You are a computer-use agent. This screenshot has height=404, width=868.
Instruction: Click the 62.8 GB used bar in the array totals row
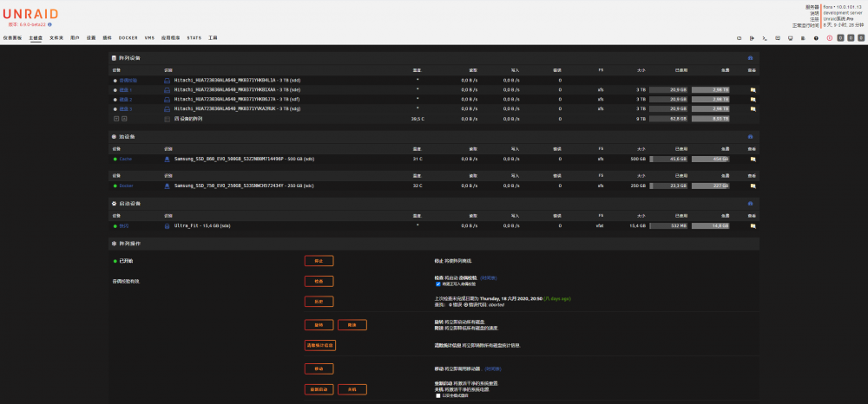pos(668,119)
